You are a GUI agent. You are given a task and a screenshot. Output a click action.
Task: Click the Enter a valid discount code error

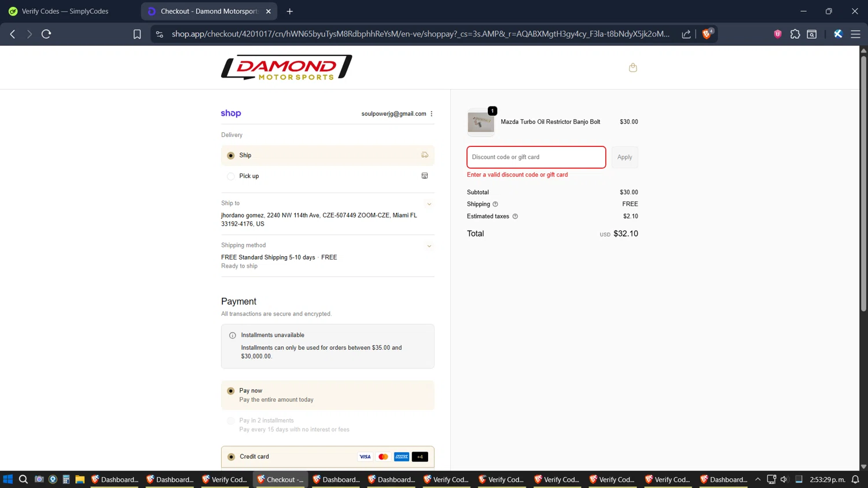pyautogui.click(x=517, y=175)
